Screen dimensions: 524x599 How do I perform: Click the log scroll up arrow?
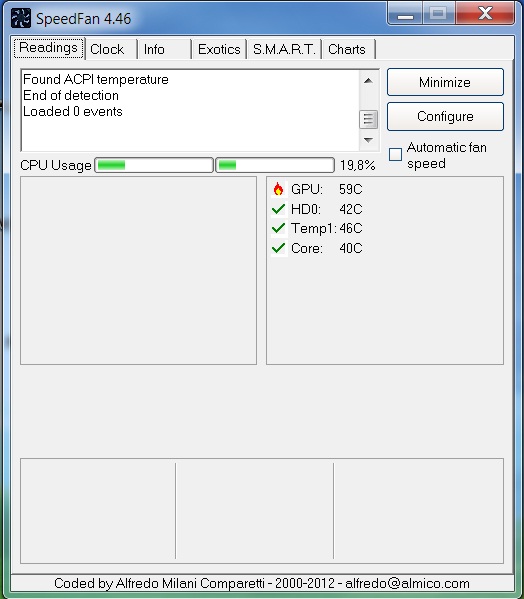368,81
